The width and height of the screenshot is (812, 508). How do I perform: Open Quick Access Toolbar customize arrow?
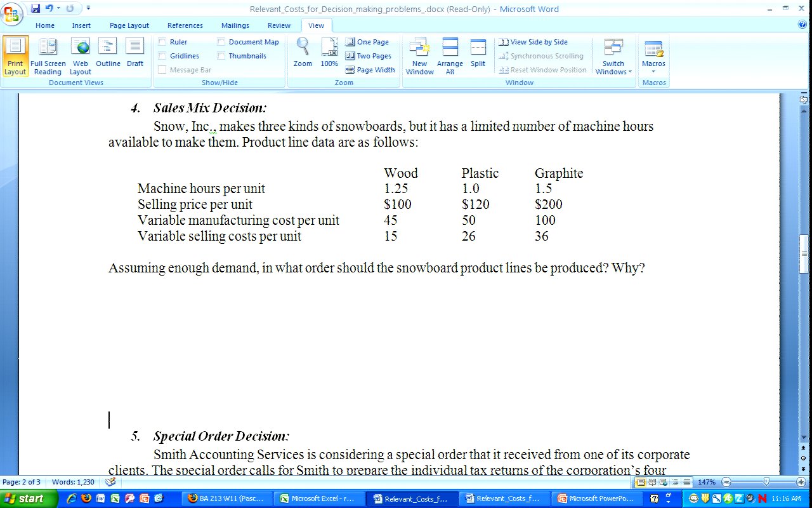88,8
